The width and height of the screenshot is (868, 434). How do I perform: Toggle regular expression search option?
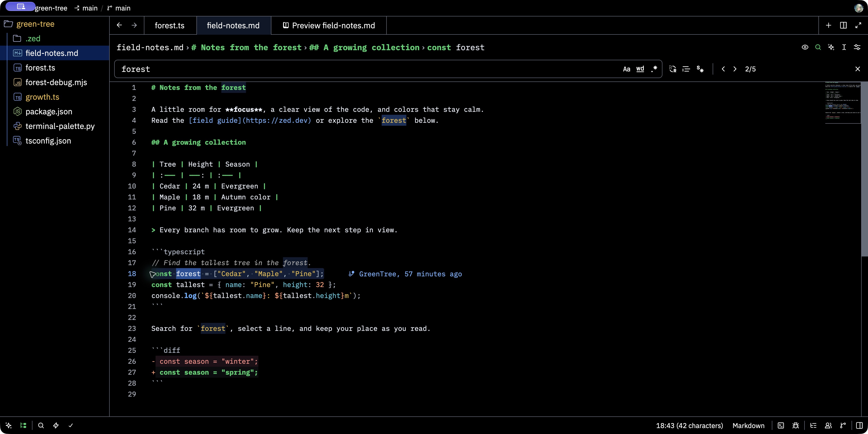coord(654,69)
